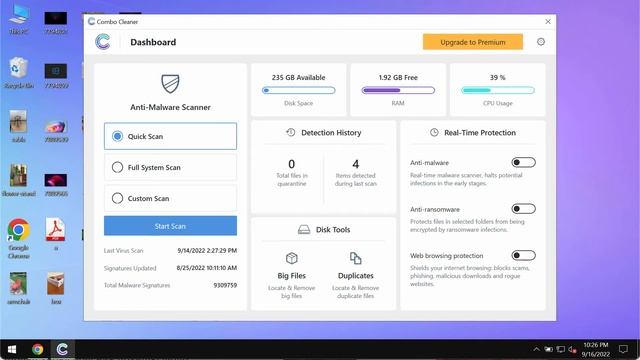Open the Duplicates disk tool label
The width and height of the screenshot is (640, 360).
point(356,276)
